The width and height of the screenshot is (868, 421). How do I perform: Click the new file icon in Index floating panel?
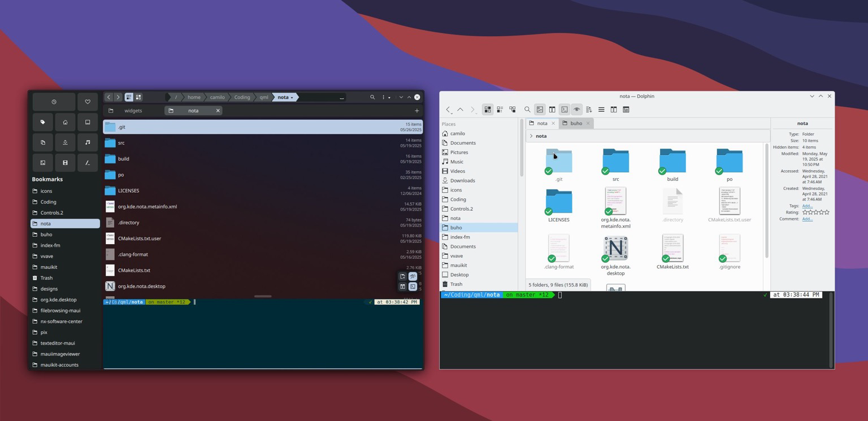coord(402,276)
